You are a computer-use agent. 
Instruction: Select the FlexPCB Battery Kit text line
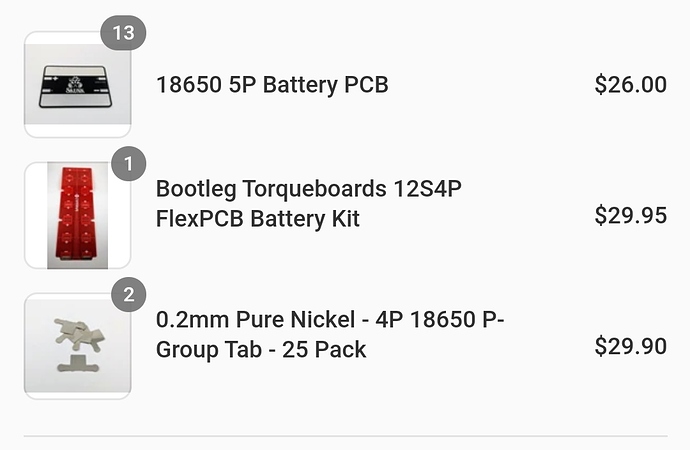257,219
